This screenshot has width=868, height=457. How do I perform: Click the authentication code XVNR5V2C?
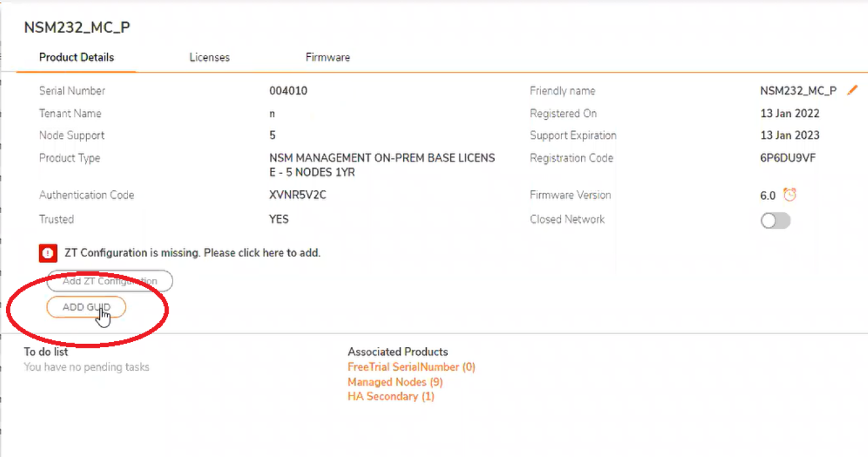coord(297,195)
